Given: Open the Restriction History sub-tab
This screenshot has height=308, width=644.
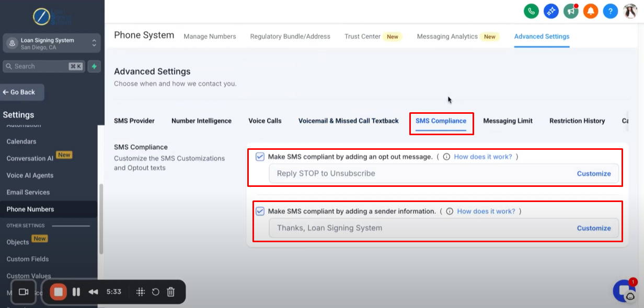Looking at the screenshot, I should [x=577, y=121].
